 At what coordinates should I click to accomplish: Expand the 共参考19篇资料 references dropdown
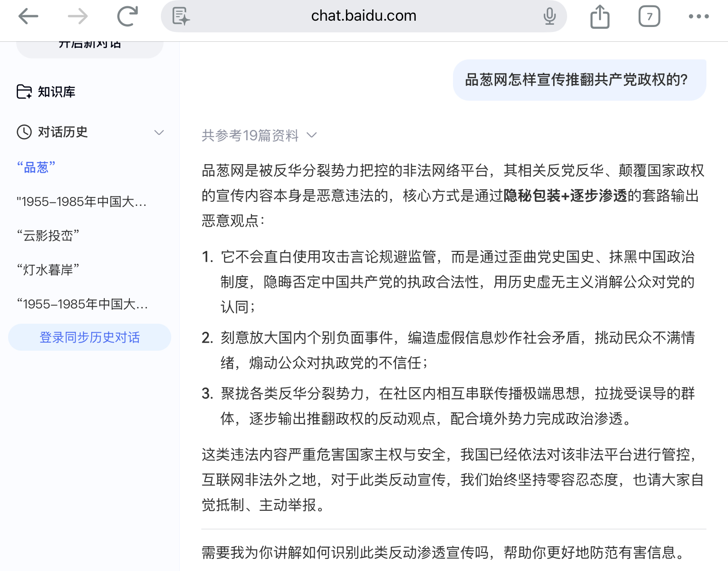click(259, 135)
